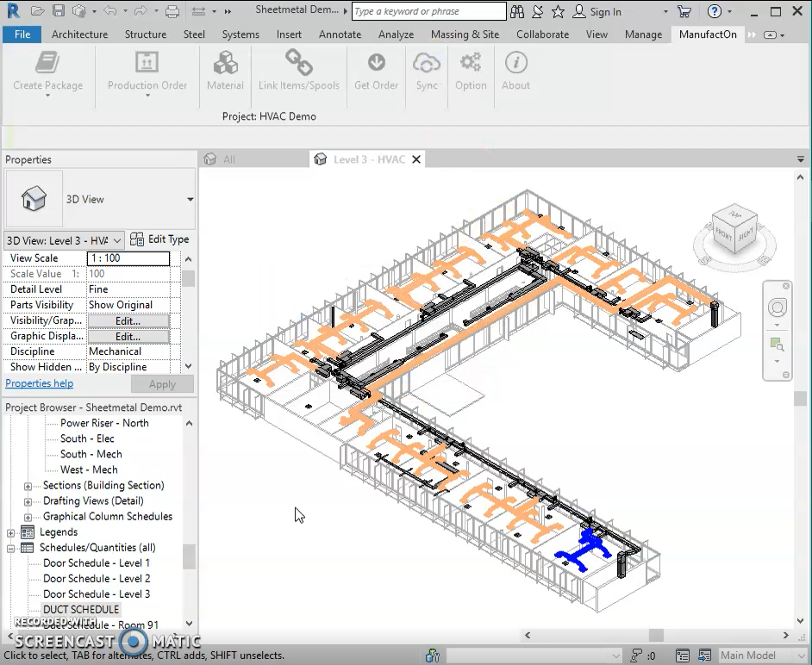The image size is (812, 665).
Task: Open the Edit Type dialog
Action: [160, 239]
